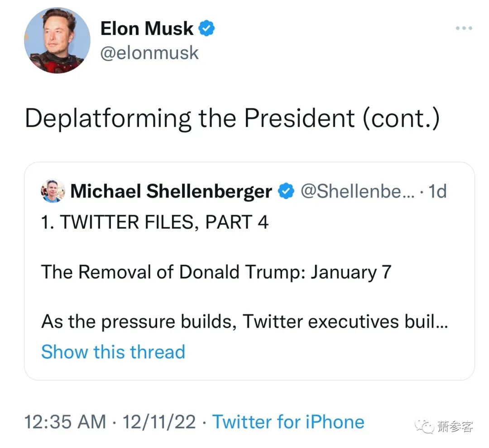Click "Show this thread" link
The image size is (489, 448).
click(x=113, y=352)
